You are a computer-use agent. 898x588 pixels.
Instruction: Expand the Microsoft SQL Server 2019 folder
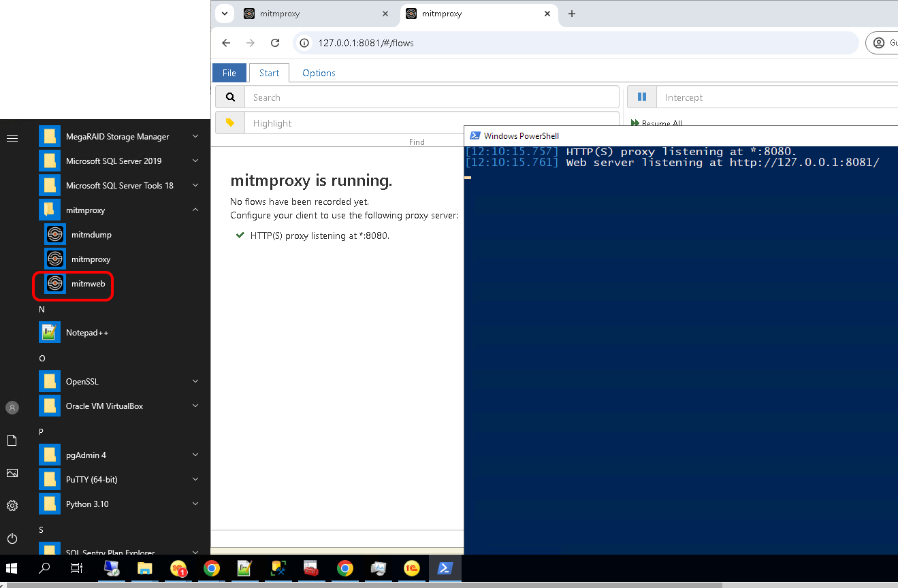pos(195,161)
